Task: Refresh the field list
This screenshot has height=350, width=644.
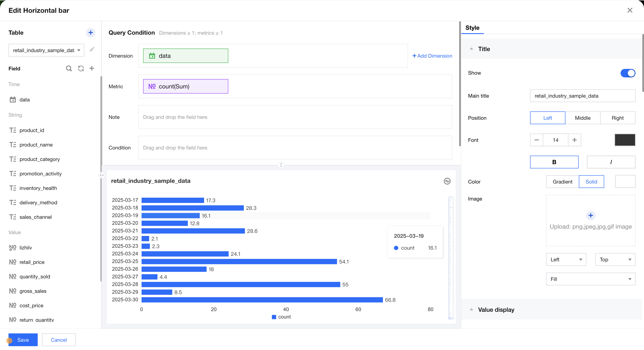Action: pos(81,68)
